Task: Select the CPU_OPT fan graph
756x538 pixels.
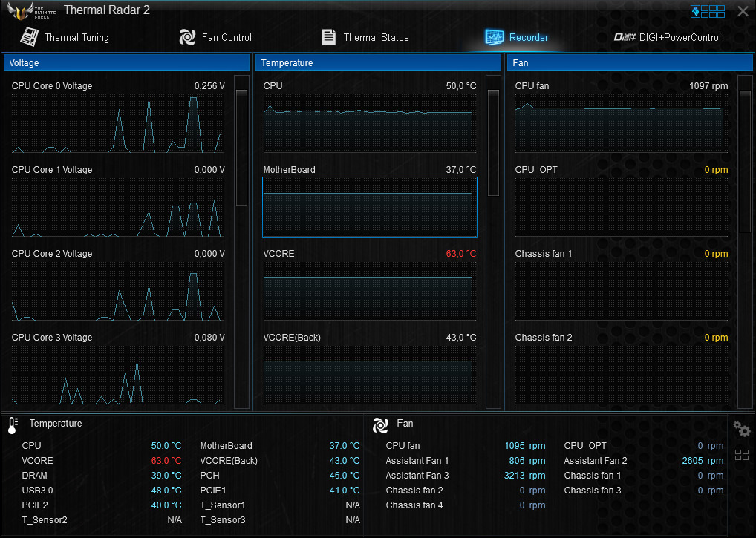Action: click(622, 207)
